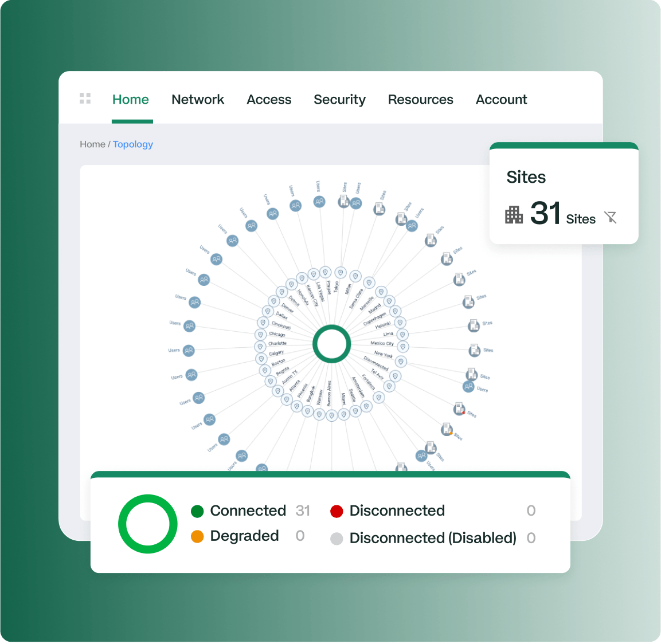Click the building icon in the Sites card
Image resolution: width=661 pixels, height=644 pixels.
514,215
